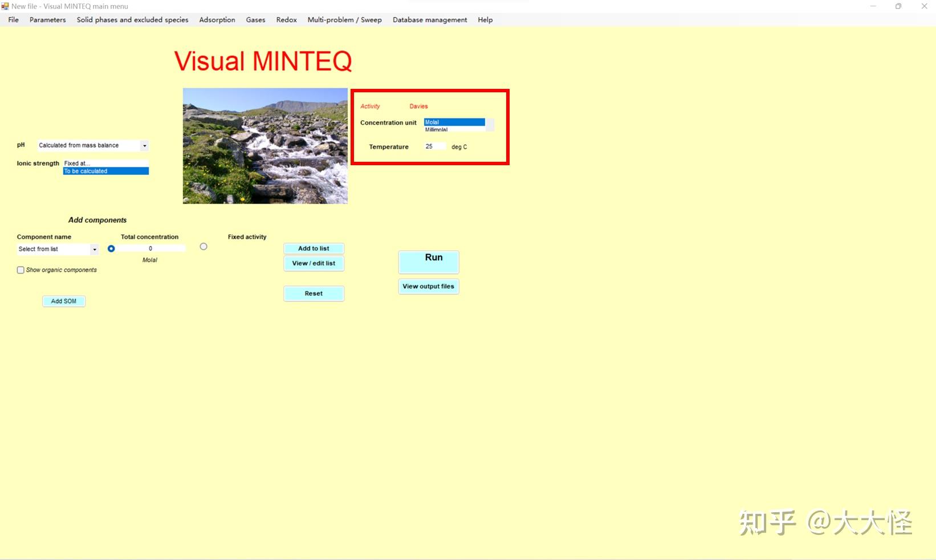Open the Adsorption menu
The image size is (936, 560).
[x=217, y=19]
